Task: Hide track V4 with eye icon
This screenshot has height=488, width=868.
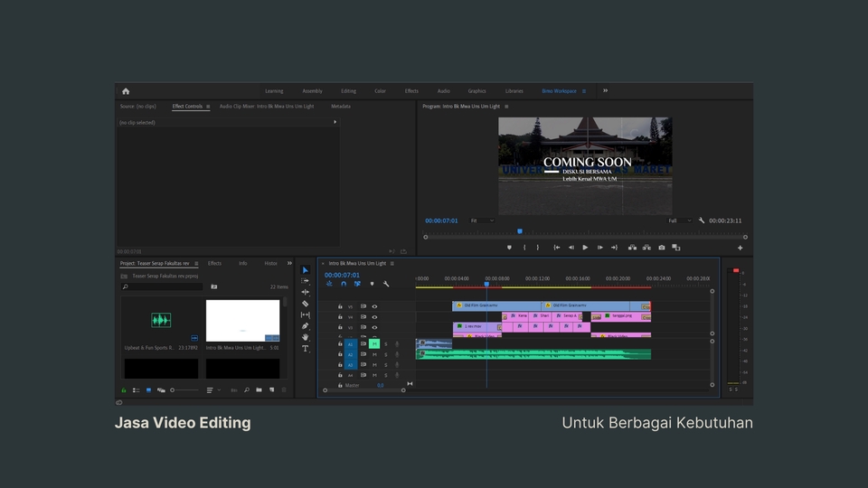Action: pos(374,317)
